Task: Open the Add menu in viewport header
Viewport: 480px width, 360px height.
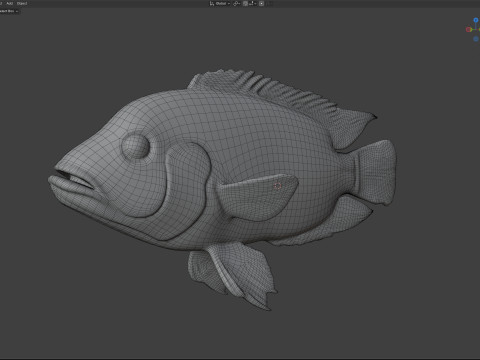Action: 10,3
